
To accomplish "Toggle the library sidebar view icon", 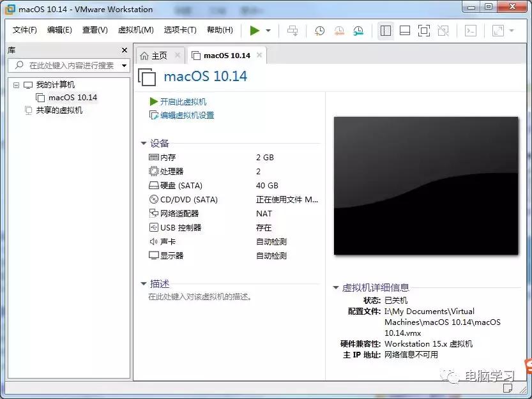I will 386,31.
